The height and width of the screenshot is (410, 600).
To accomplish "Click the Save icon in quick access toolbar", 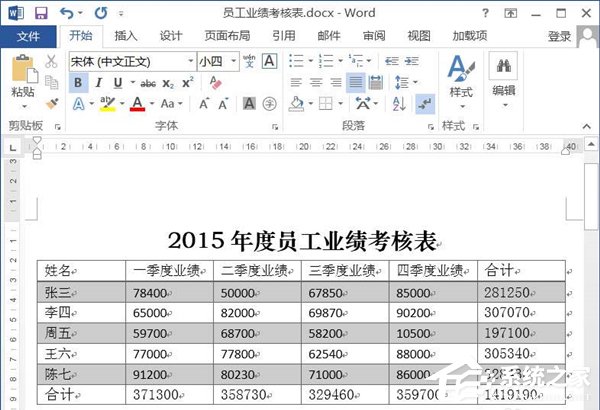I will pos(41,13).
